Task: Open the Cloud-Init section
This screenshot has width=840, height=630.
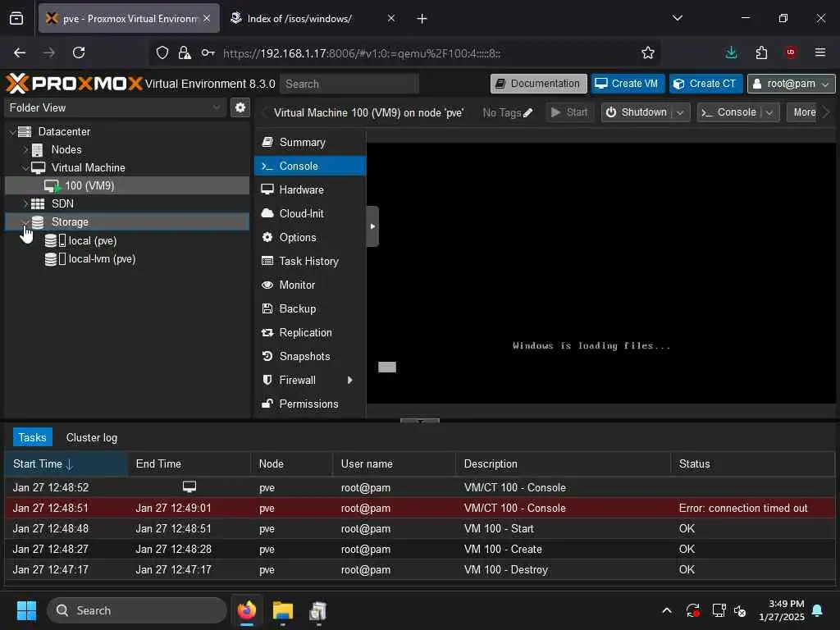Action: coord(309,213)
